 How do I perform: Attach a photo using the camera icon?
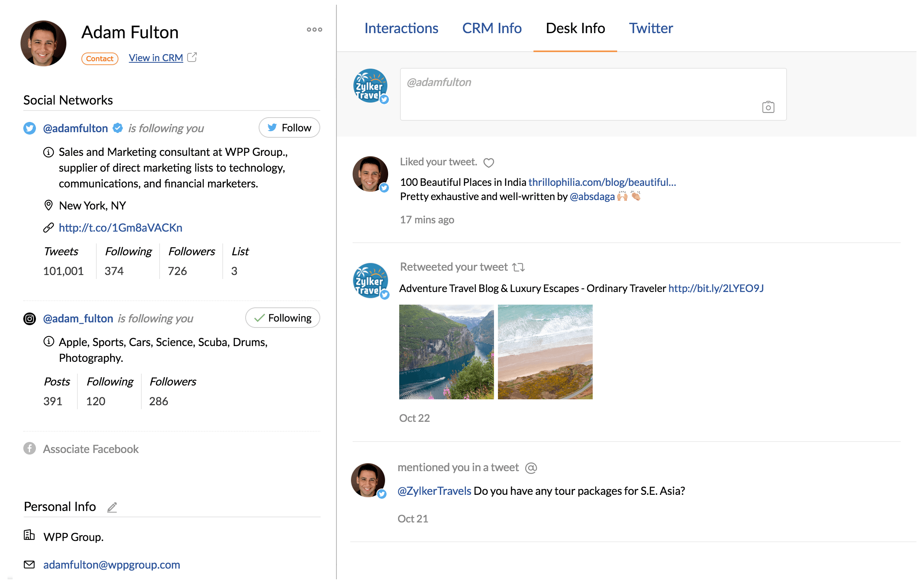(768, 107)
